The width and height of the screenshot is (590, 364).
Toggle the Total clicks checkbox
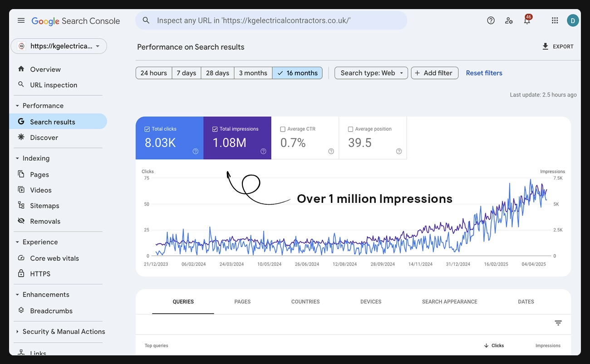point(147,129)
